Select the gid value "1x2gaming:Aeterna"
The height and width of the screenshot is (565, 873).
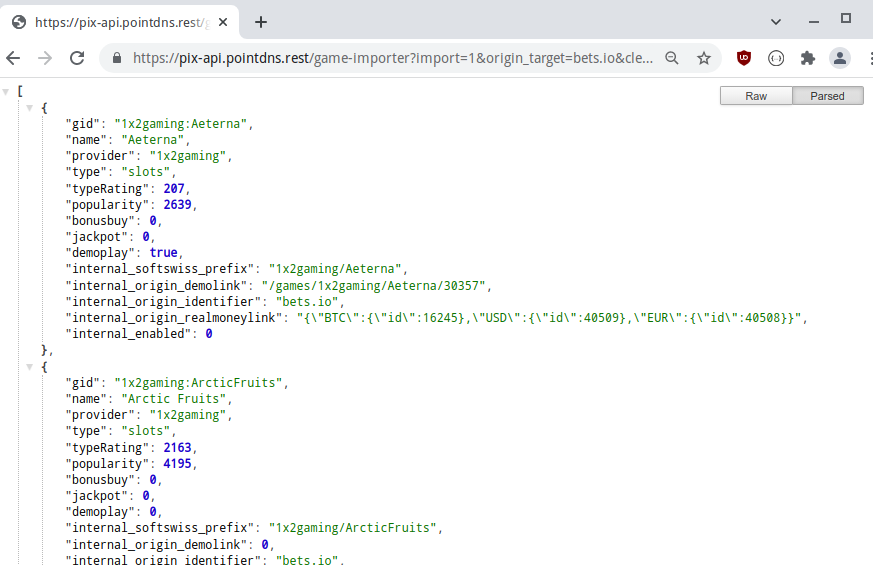(181, 124)
